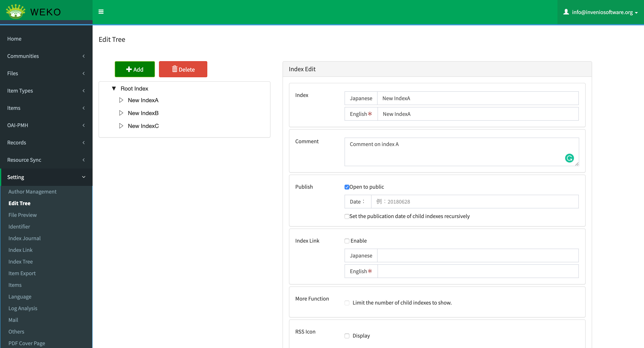Collapse the Root Index triangle
The image size is (644, 348).
(x=114, y=89)
